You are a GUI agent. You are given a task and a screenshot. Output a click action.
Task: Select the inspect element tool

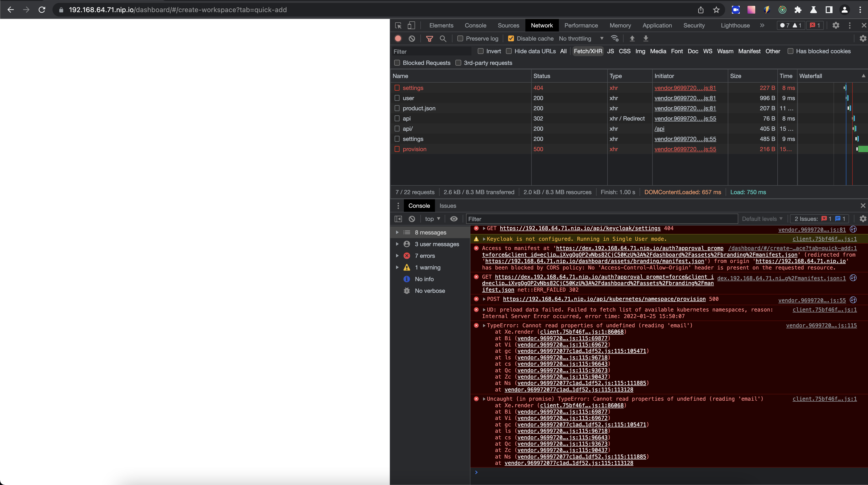click(398, 25)
